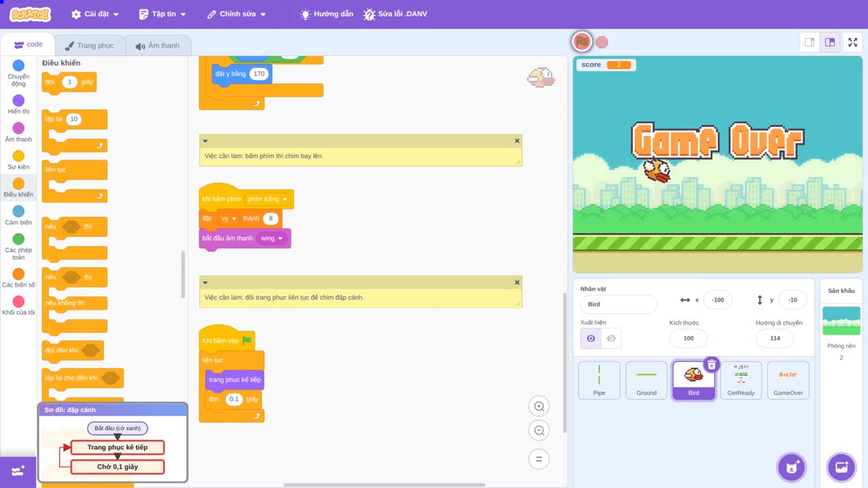Viewport: 868px width, 488px height.
Task: Switch to the Trang phục tab
Action: 89,46
